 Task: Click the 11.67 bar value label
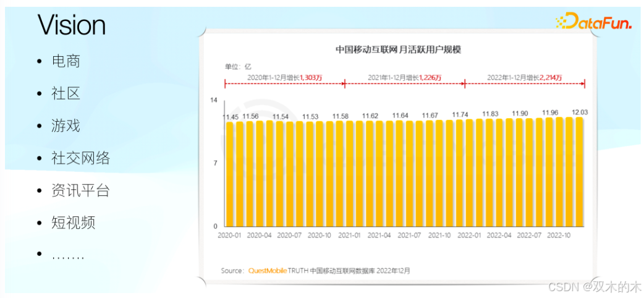coord(431,116)
